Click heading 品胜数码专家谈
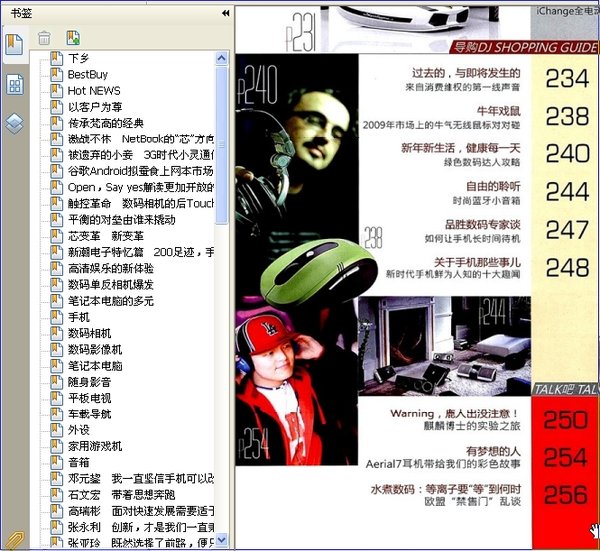600x551 pixels. click(482, 224)
